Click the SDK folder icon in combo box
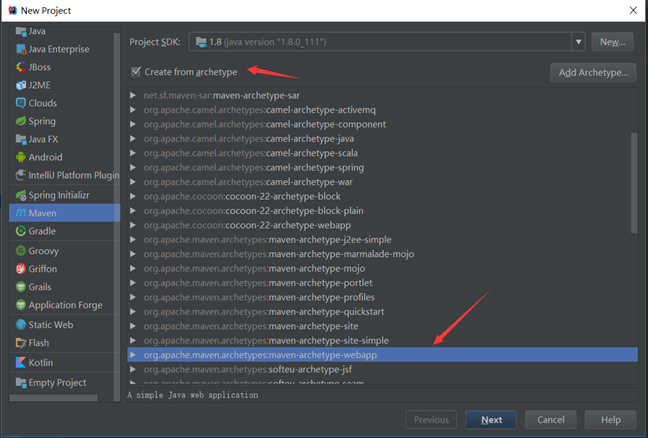Screen dimensions: 648x438 201,42
